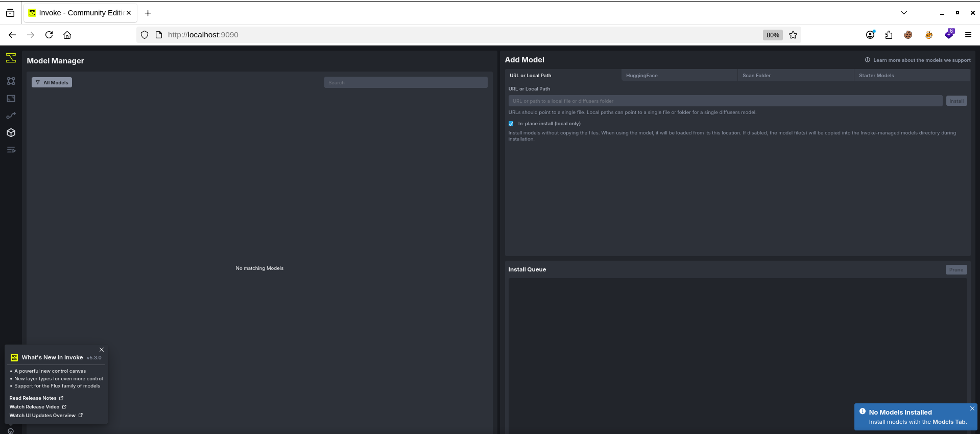Image resolution: width=980 pixels, height=434 pixels.
Task: Open the Queue tab in the sidebar
Action: click(11, 150)
